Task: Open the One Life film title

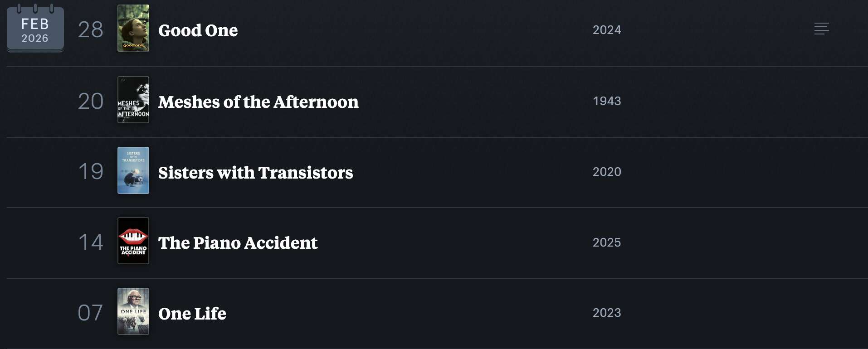Action: coord(192,314)
